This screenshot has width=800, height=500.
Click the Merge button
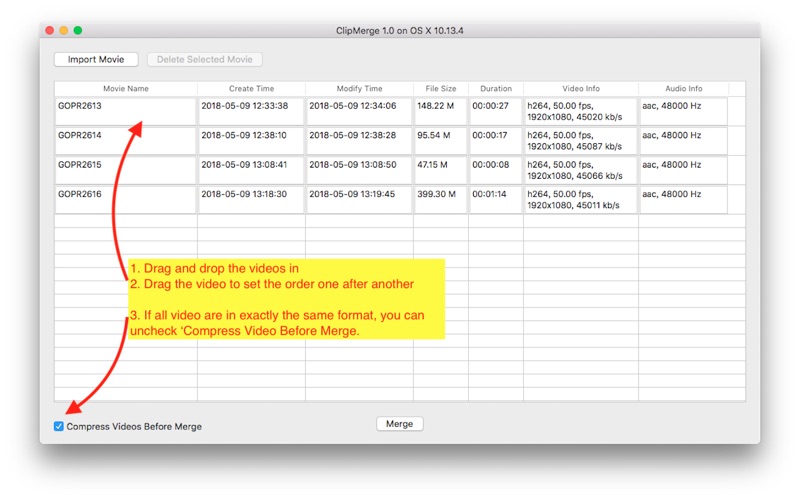pos(399,424)
